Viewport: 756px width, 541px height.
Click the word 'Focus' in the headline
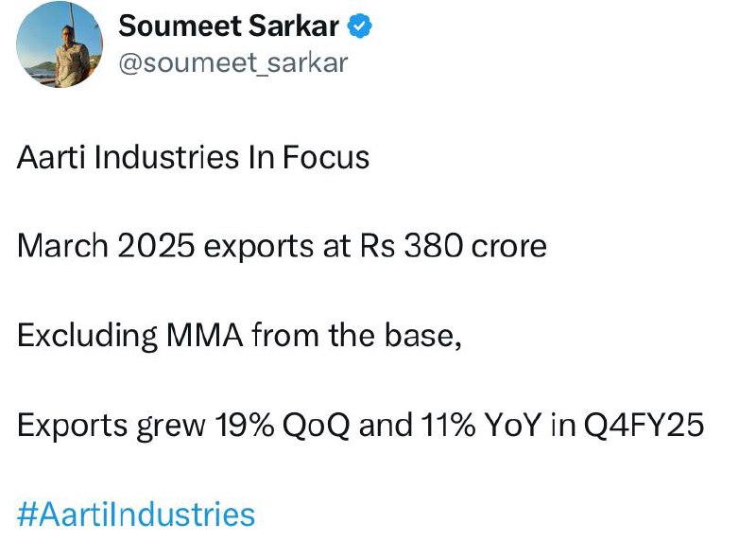[326, 157]
